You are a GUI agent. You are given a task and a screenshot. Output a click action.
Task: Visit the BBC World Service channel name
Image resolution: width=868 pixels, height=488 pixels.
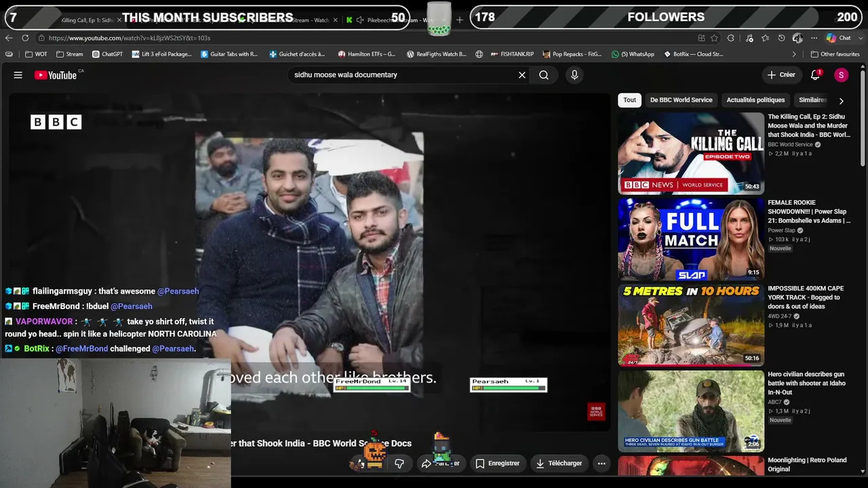point(790,144)
